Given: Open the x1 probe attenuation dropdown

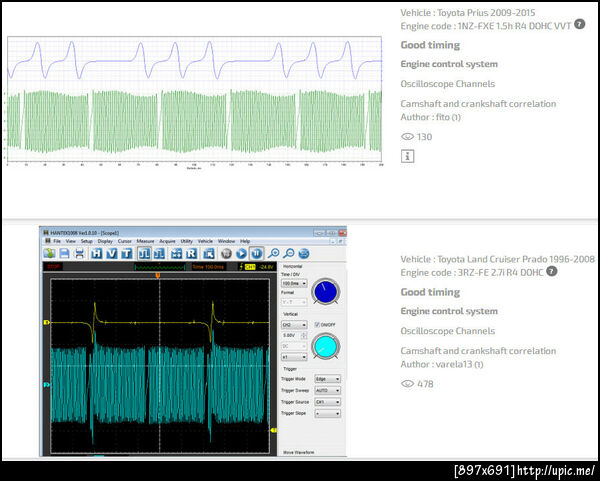Looking at the screenshot, I should coord(294,357).
